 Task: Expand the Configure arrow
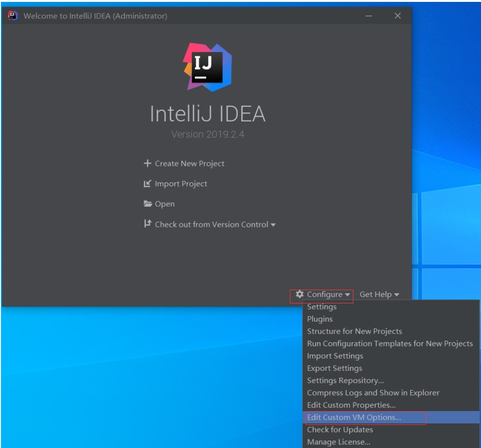[347, 295]
